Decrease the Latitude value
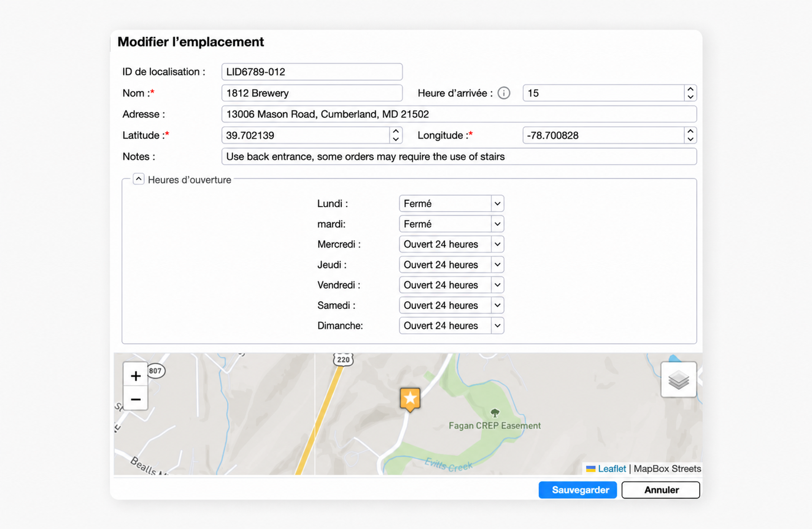812x529 pixels. 395,139
